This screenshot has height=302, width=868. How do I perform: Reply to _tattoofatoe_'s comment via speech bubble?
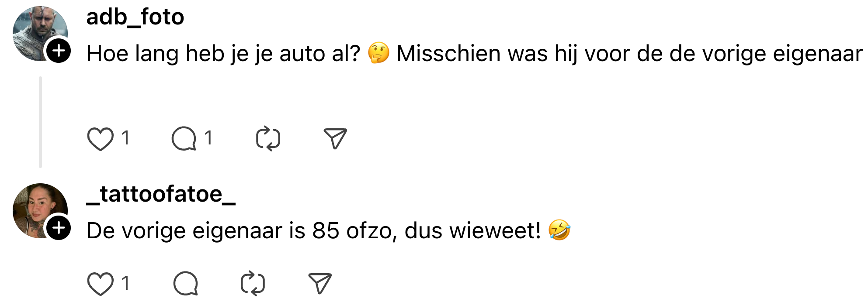point(185,284)
